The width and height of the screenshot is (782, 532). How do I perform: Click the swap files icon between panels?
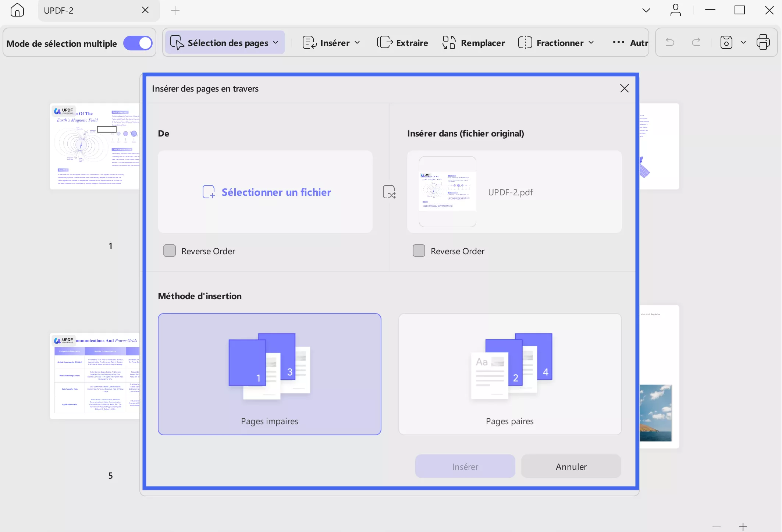coord(389,192)
